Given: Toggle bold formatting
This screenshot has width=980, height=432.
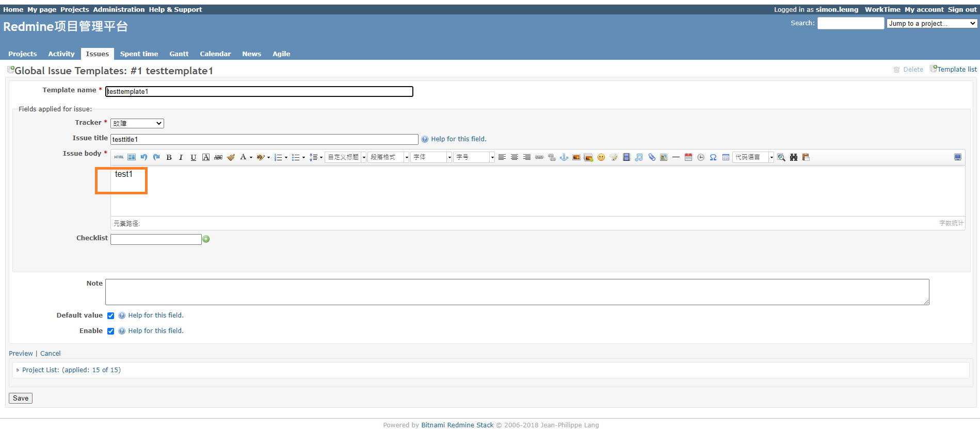Looking at the screenshot, I should coord(169,157).
